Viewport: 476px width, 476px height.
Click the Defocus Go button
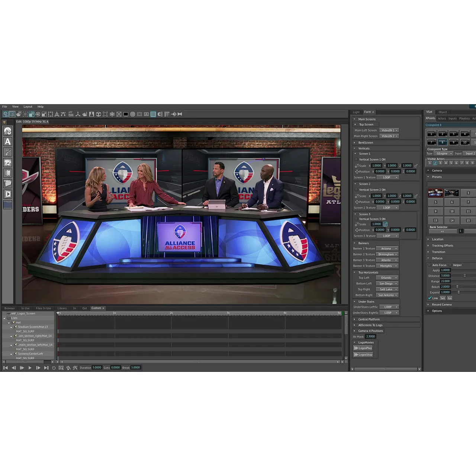point(450,298)
